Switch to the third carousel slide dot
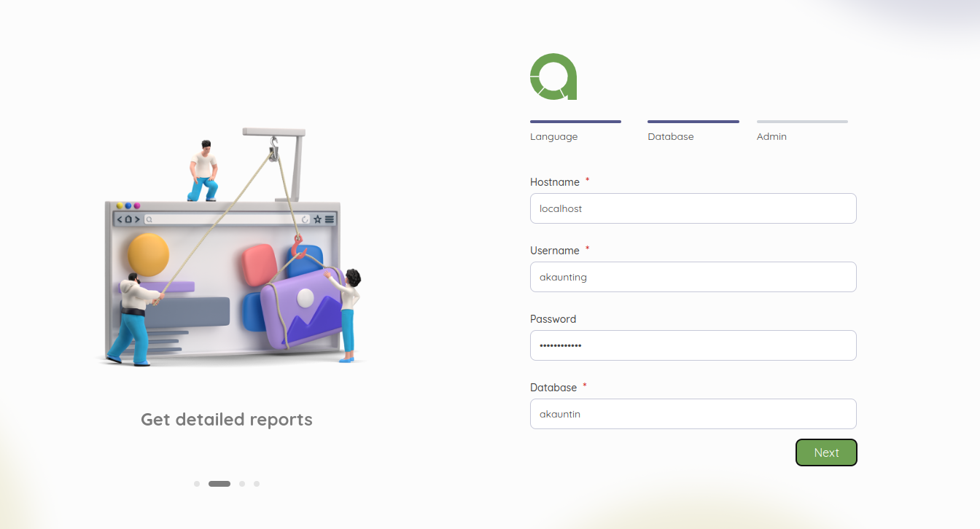This screenshot has width=980, height=529. pos(242,484)
